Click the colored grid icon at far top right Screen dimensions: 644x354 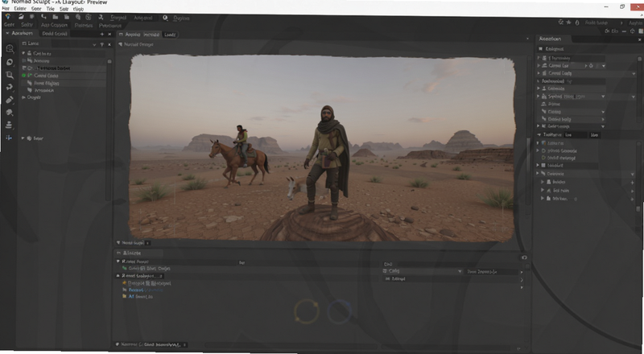click(x=641, y=31)
